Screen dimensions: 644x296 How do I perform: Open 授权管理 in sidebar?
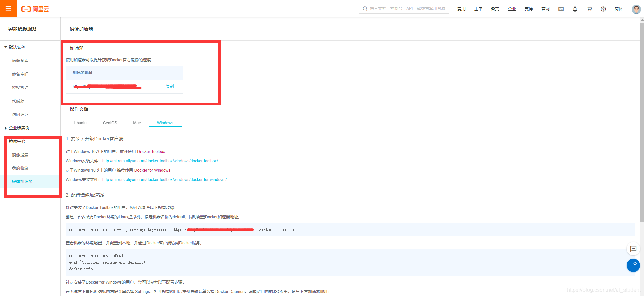[20, 88]
